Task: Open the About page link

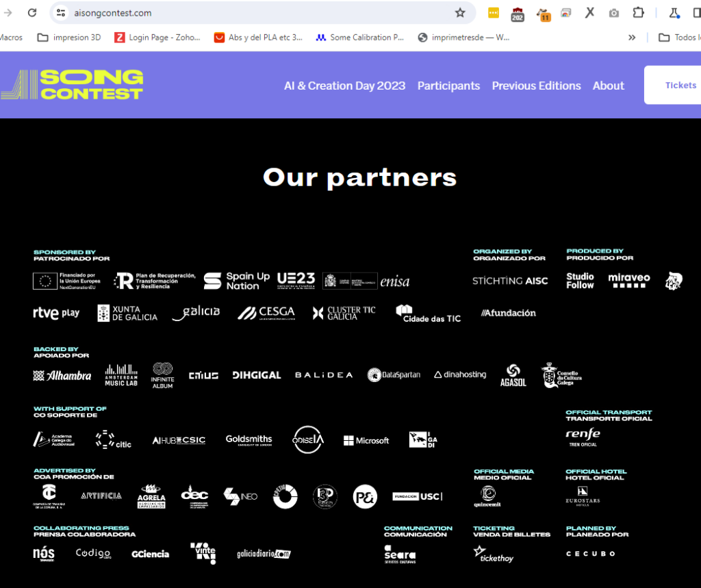Action: coord(608,86)
